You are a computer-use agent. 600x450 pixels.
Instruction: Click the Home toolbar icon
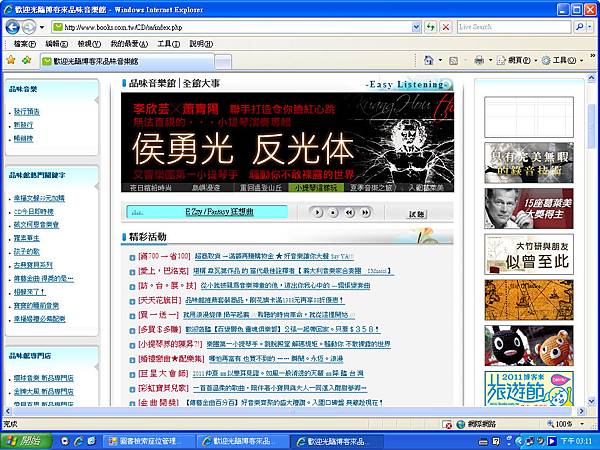(x=429, y=60)
